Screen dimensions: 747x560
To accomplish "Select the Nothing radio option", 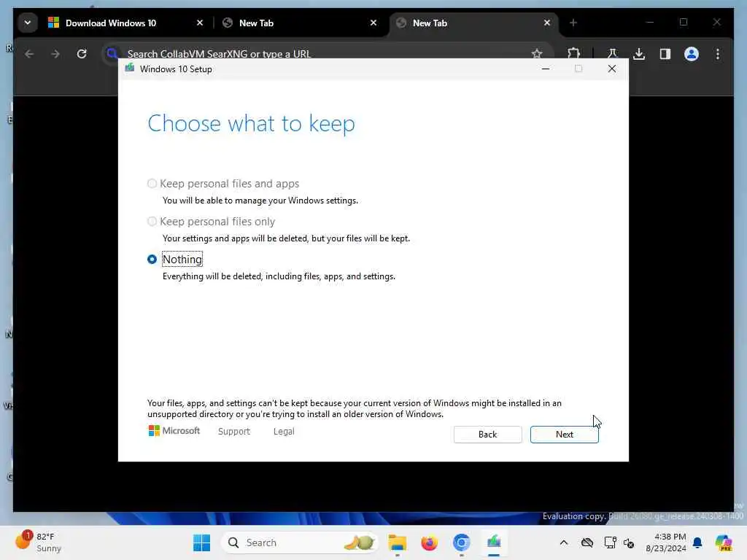I will point(152,260).
